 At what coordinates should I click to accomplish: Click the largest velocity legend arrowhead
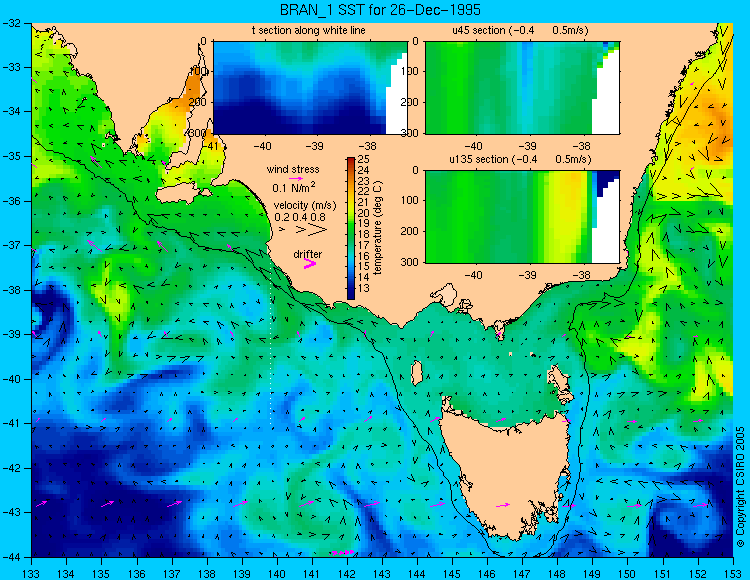click(x=318, y=230)
